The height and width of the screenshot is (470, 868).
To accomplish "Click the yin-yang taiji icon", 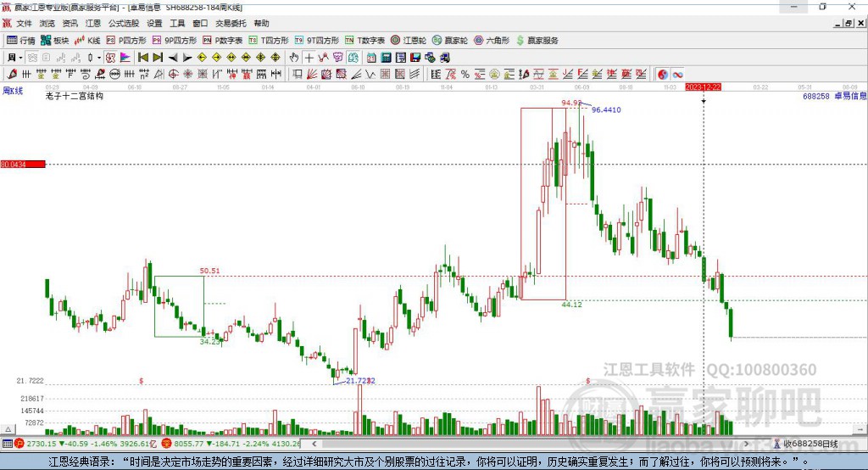I will pos(663,75).
